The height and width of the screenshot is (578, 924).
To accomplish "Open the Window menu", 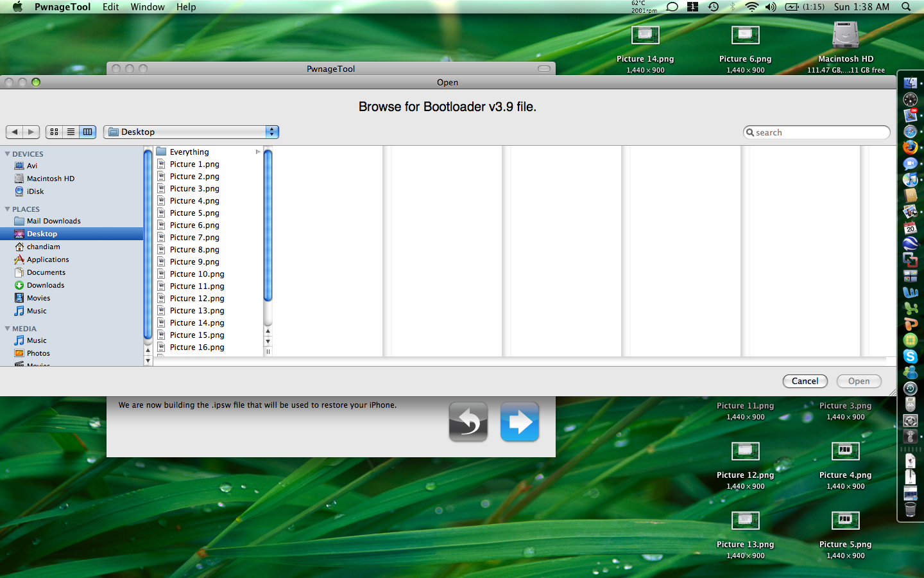I will pyautogui.click(x=148, y=7).
